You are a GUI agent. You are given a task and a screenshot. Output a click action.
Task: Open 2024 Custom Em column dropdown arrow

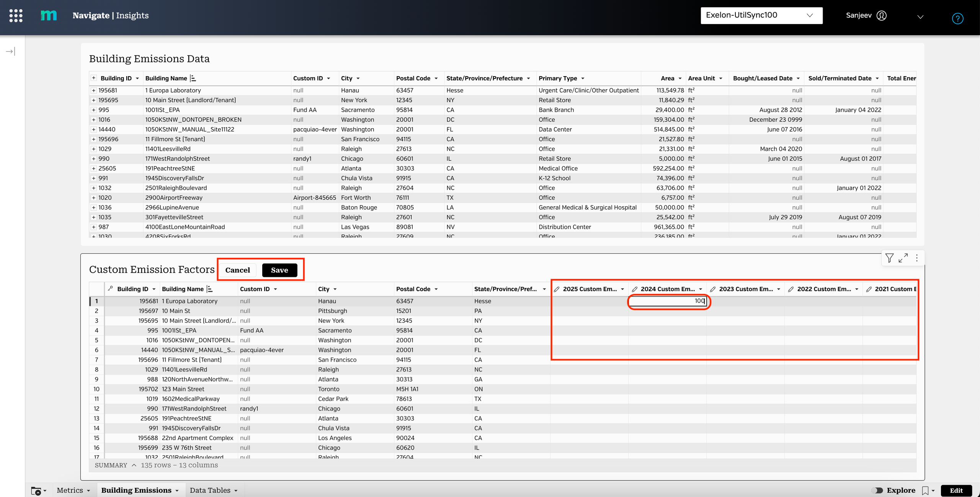coord(701,289)
